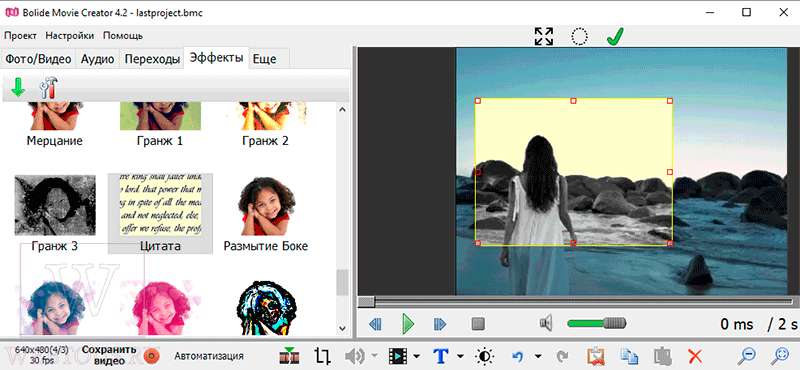This screenshot has height=370, width=800.
Task: Mute the preview with the speaker icon
Action: (546, 323)
